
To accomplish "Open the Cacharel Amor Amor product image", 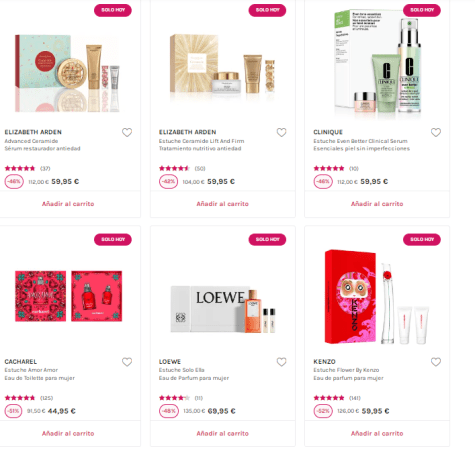I will [68, 296].
